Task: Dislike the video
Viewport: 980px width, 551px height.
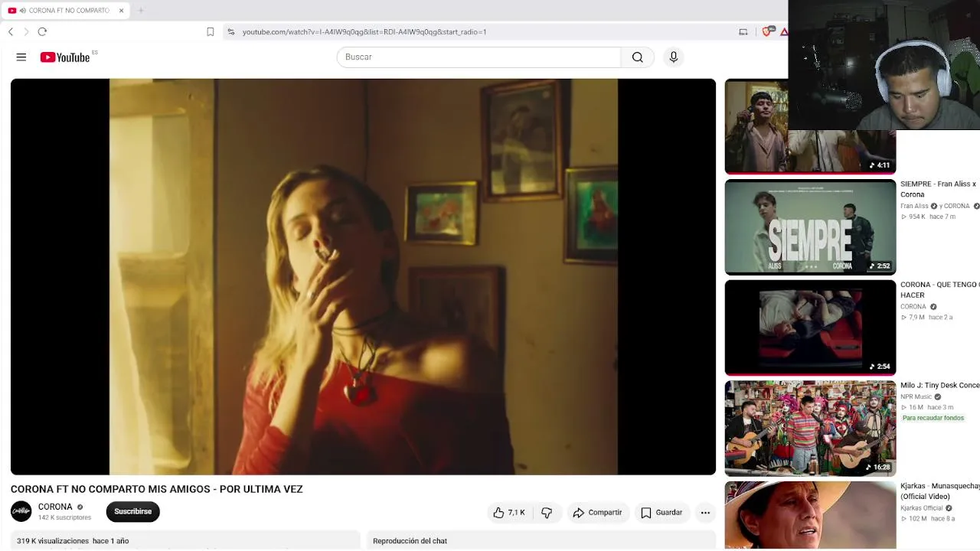Action: pyautogui.click(x=547, y=513)
